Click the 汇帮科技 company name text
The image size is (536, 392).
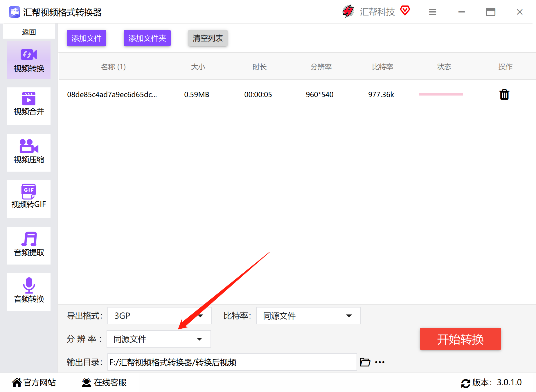coord(377,12)
